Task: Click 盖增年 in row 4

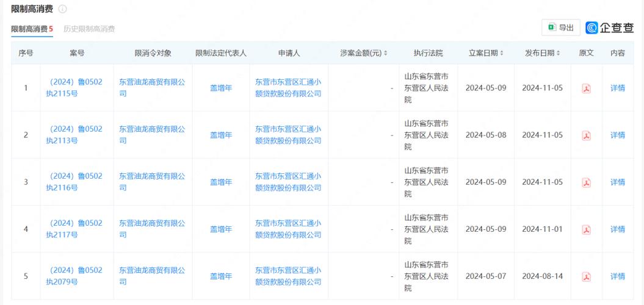Action: tap(221, 229)
